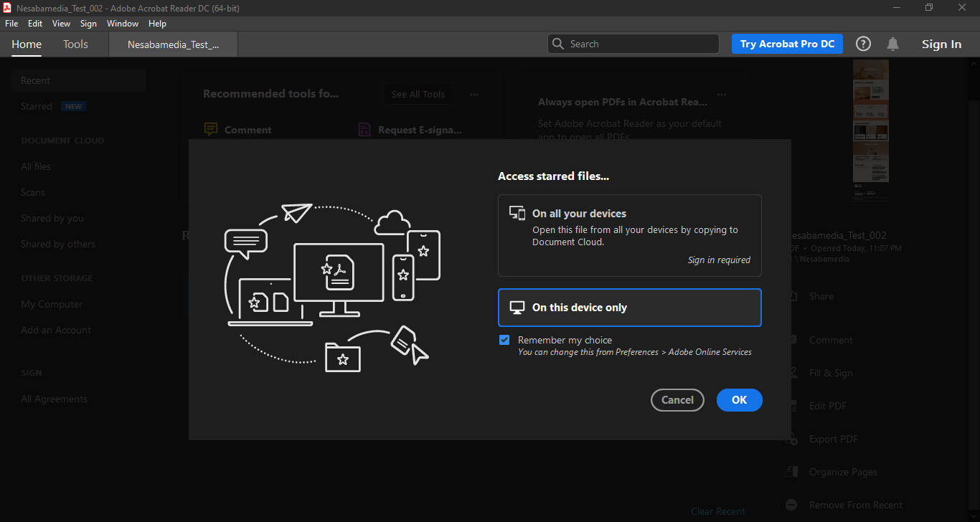Click the devices icon in first option
This screenshot has height=522, width=980.
coord(517,213)
